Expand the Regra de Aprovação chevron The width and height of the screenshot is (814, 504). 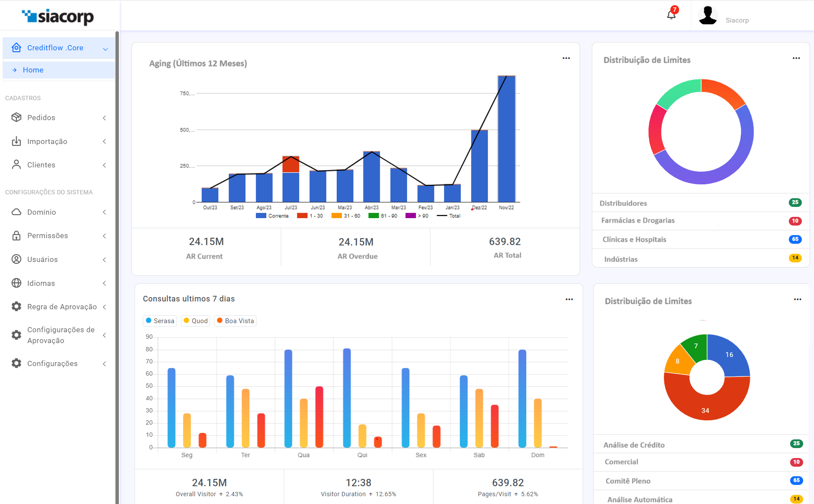104,307
